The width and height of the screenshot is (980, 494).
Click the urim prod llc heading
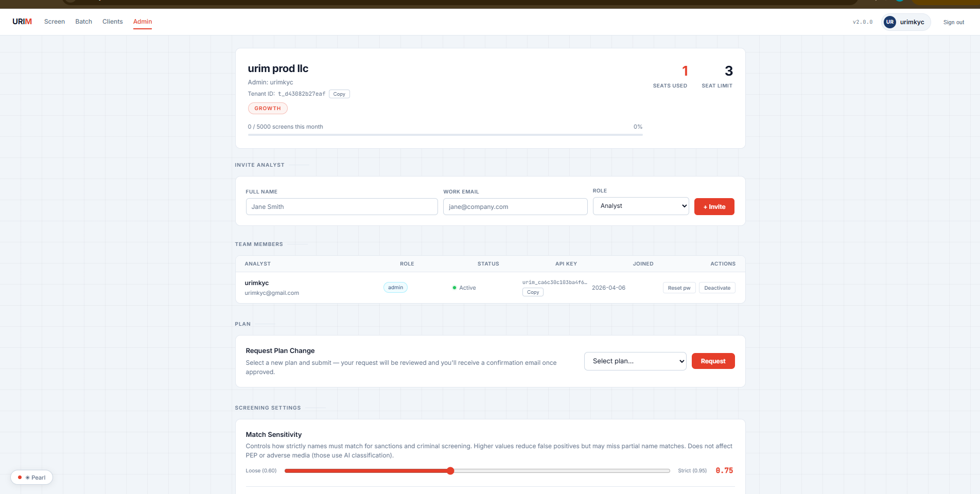[278, 68]
